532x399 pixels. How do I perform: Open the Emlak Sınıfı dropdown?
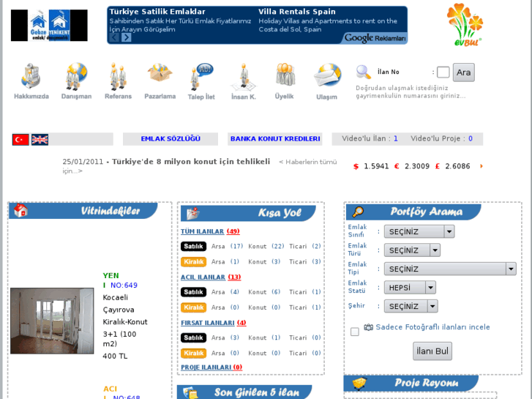[419, 231]
